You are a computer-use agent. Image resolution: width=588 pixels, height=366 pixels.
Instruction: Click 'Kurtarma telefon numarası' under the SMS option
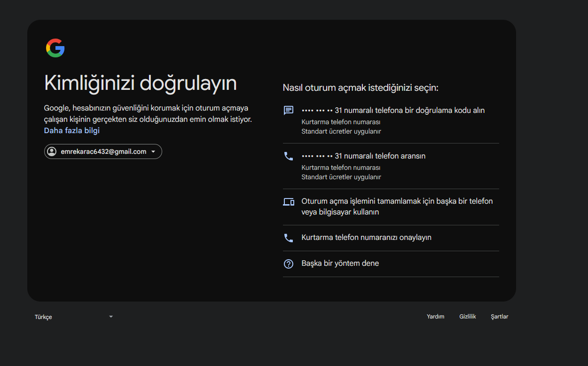click(x=341, y=122)
